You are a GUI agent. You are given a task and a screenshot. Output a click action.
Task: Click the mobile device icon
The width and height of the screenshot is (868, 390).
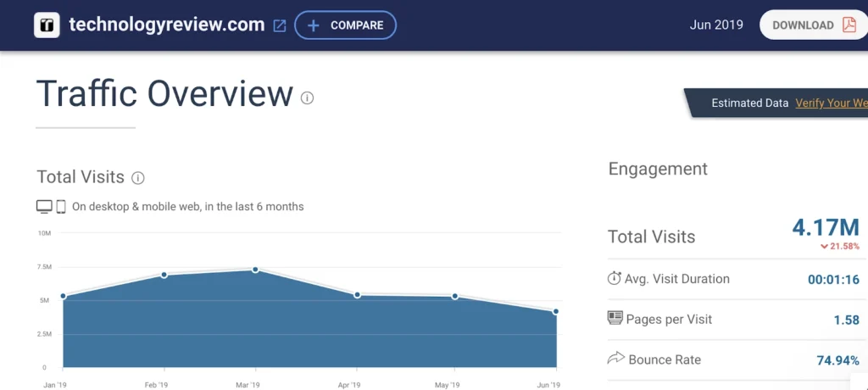coord(61,206)
